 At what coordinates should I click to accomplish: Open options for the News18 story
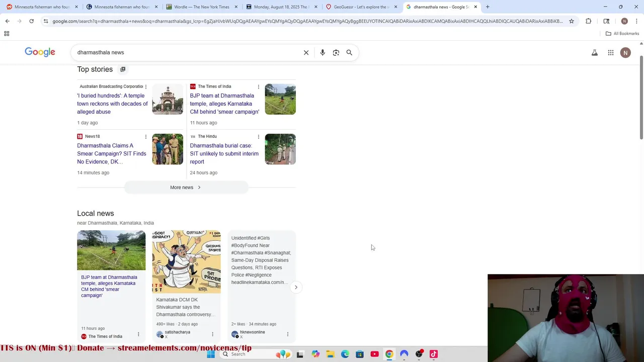pos(146,137)
